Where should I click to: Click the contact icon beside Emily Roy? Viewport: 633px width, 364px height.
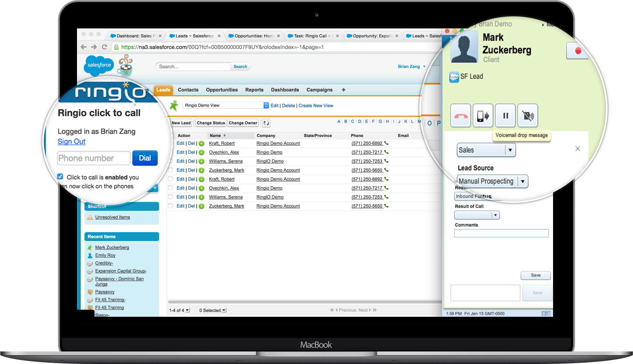click(90, 255)
